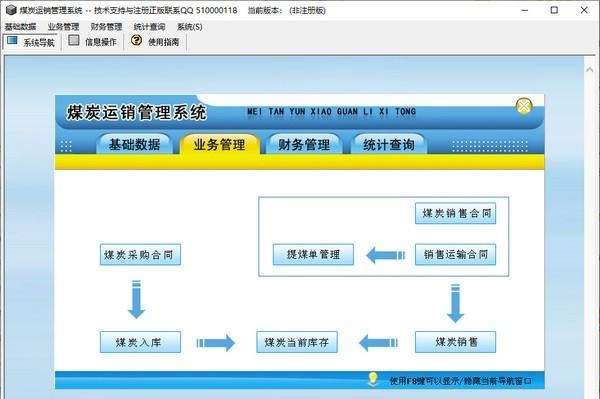Click the 信息操作 toolbar icon
This screenshot has height=399, width=600.
(73, 40)
